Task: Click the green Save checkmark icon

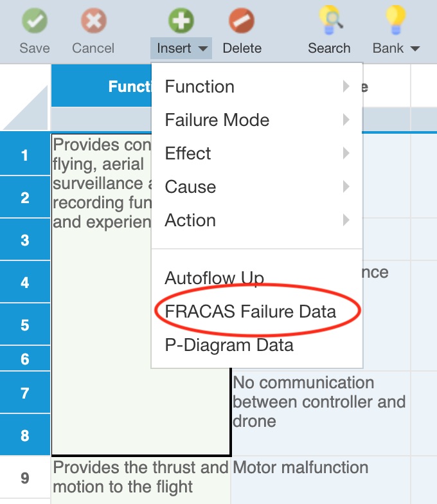Action: tap(35, 21)
